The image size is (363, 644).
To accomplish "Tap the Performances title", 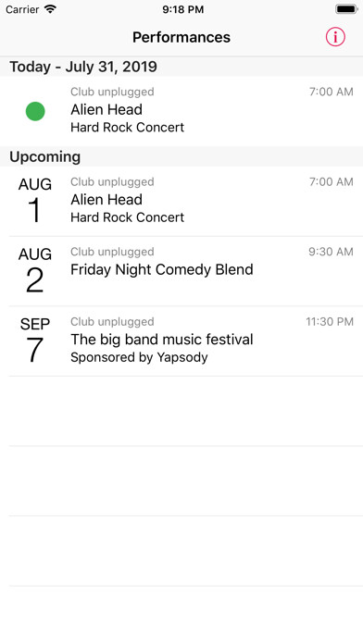I will [x=181, y=37].
